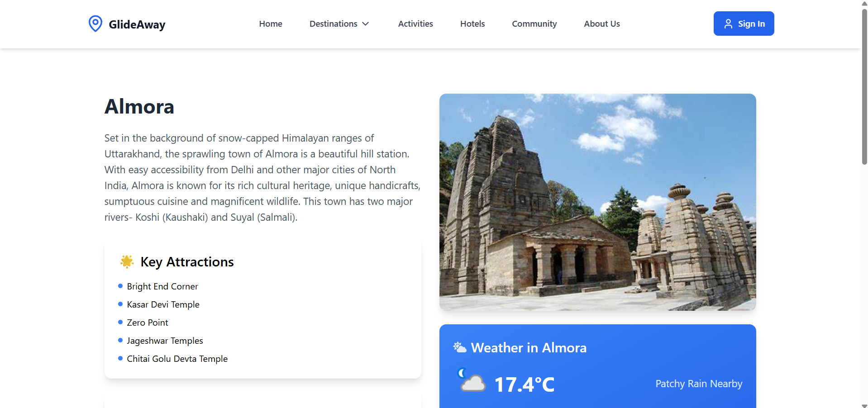Screen dimensions: 868x408
Task: Select Kasar Devi Temple attraction
Action: click(x=163, y=304)
